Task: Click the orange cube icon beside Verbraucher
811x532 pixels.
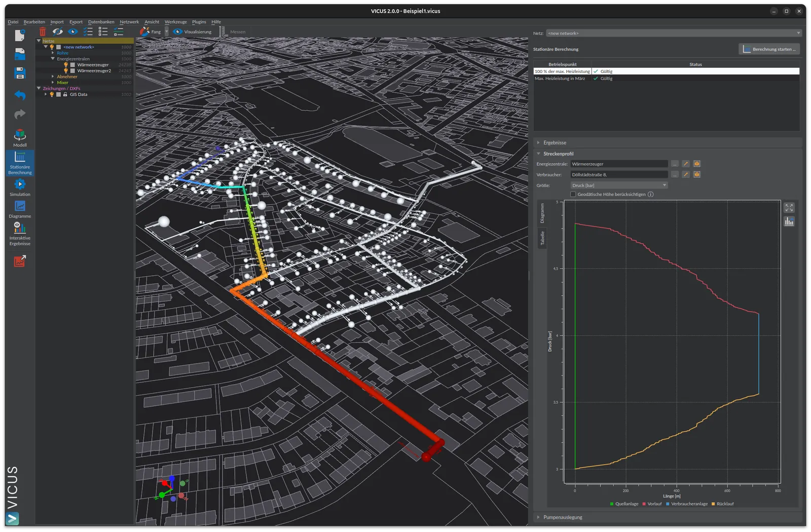Action: (x=697, y=174)
